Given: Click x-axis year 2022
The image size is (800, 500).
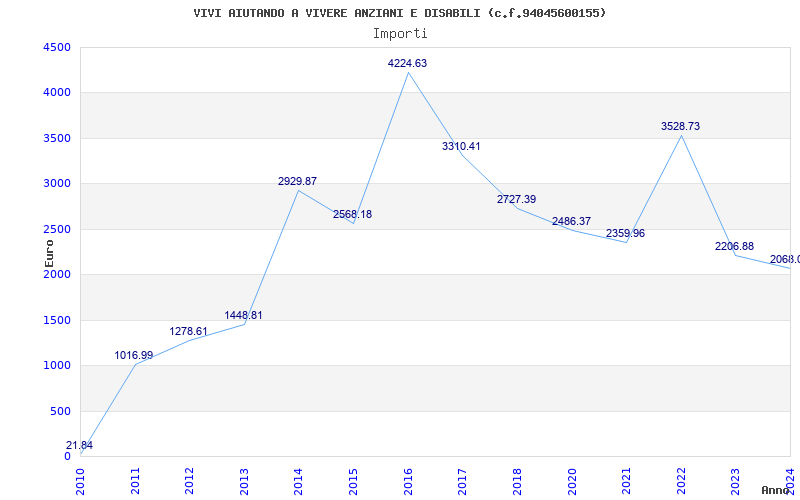Looking at the screenshot, I should click(681, 482).
